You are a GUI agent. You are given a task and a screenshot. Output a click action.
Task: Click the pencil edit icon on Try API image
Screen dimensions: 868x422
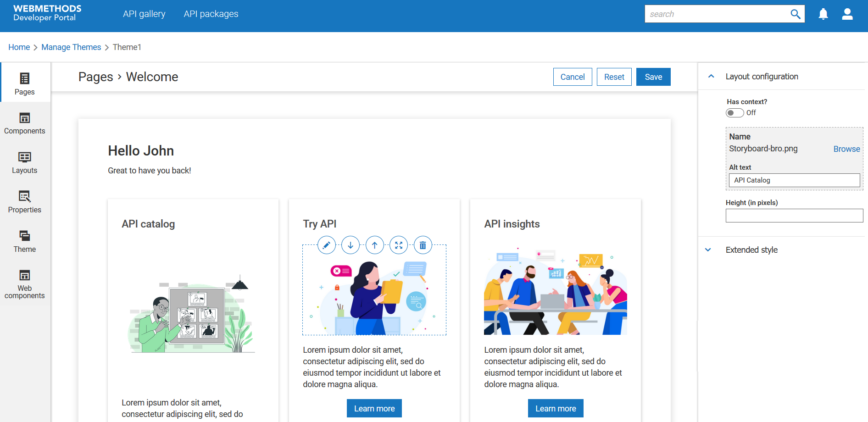(326, 245)
